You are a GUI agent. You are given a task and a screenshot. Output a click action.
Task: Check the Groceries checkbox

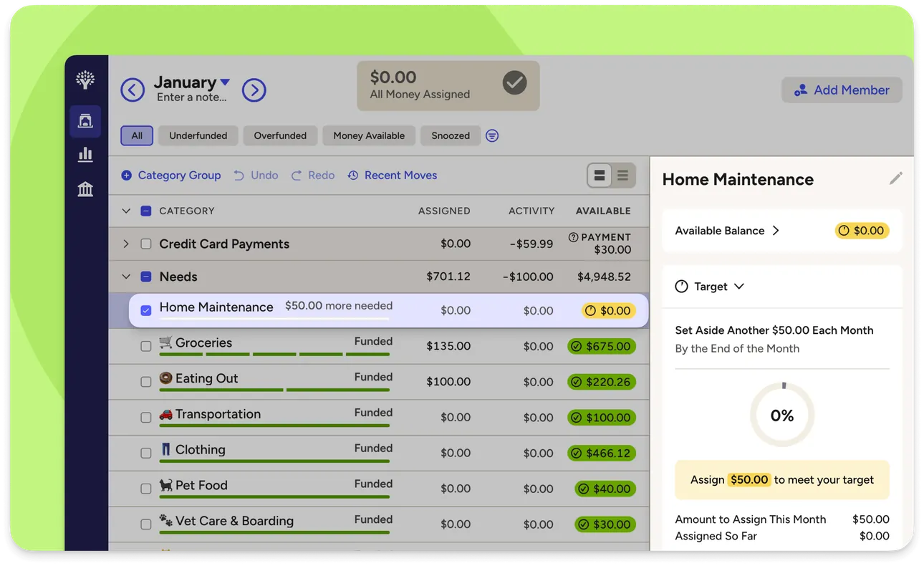coord(146,346)
